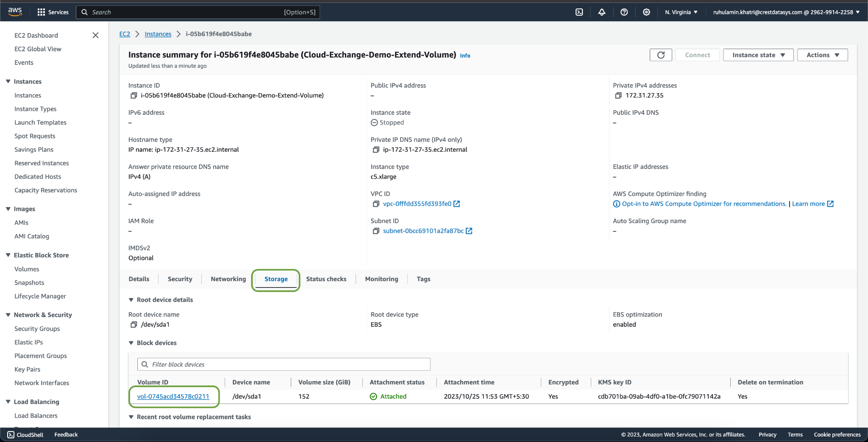Switch to the Security tab

(180, 279)
